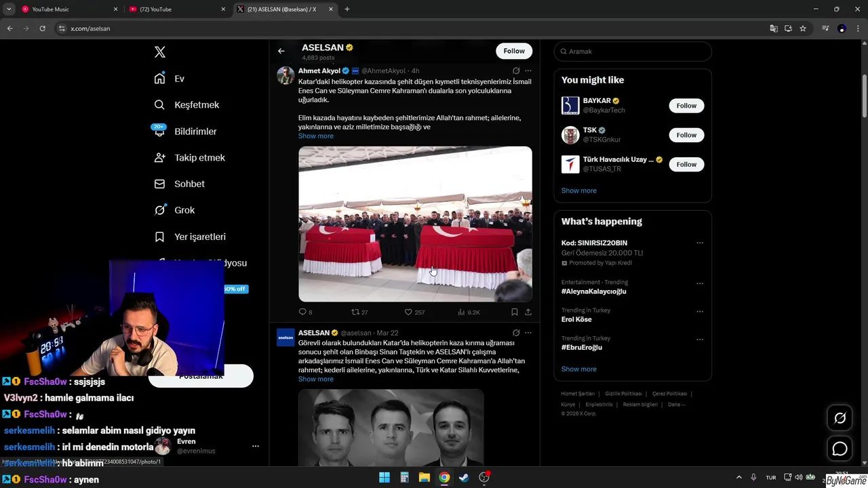Open more menu on ASELSAN Mar 22 post
This screenshot has width=868, height=488.
[528, 333]
